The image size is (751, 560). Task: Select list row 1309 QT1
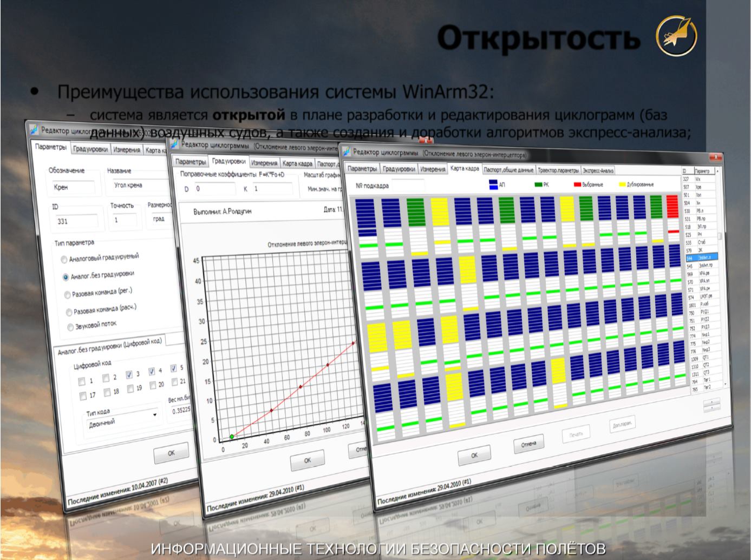[707, 359]
